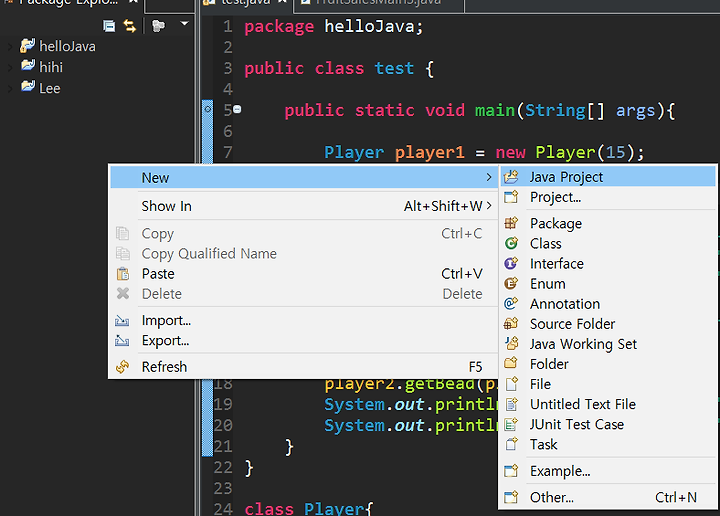This screenshot has width=720, height=516.
Task: Choose Copy from the context menu
Action: (x=304, y=234)
